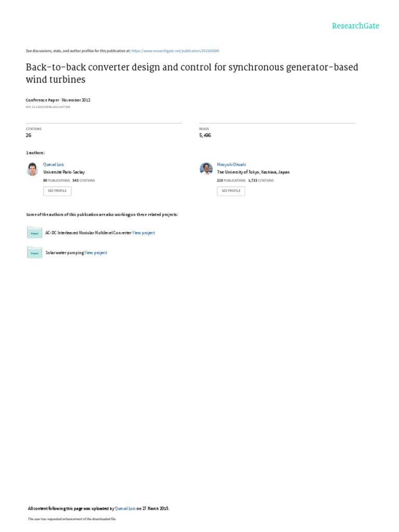This screenshot has width=399, height=532.
Task: Click Queval Loic's profile photo
Action: [32, 169]
